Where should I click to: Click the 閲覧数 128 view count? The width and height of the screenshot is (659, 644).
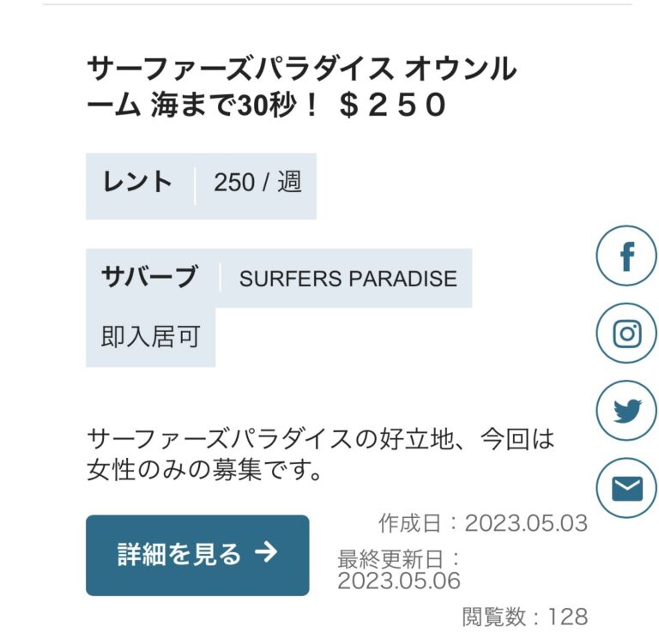(x=524, y=616)
